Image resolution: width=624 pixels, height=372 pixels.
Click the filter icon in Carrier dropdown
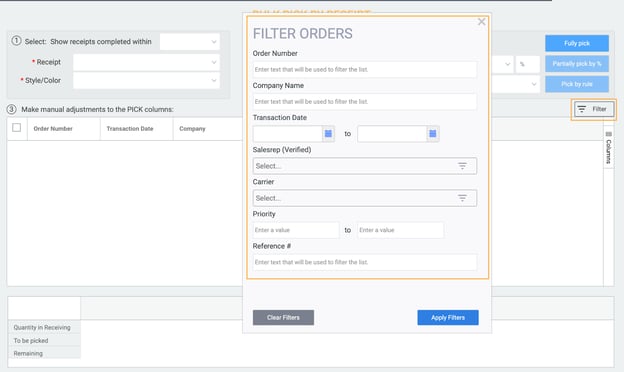(462, 198)
